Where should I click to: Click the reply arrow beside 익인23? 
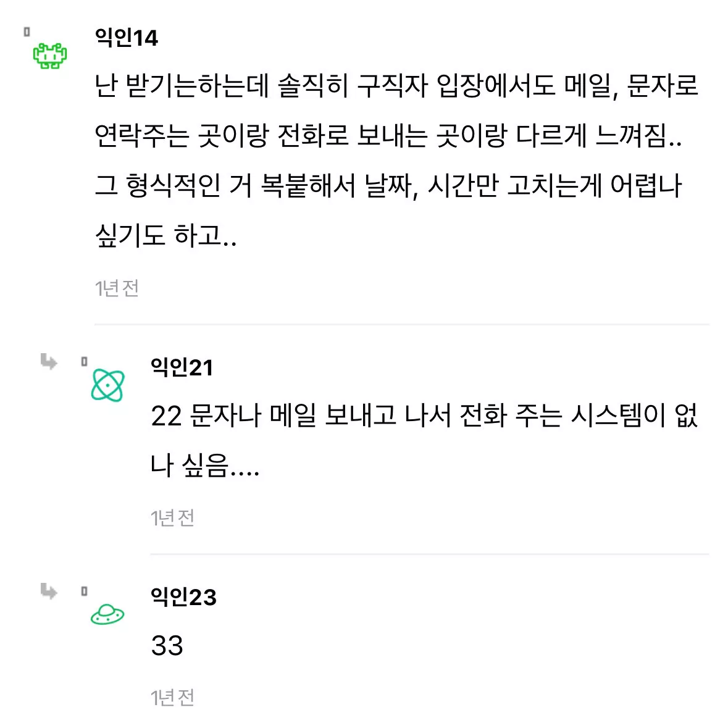click(48, 591)
